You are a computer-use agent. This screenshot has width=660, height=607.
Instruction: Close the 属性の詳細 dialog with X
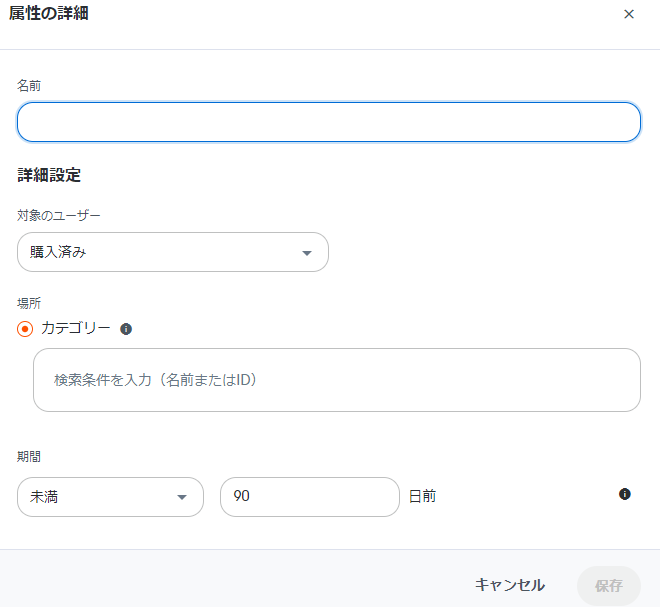(x=629, y=14)
